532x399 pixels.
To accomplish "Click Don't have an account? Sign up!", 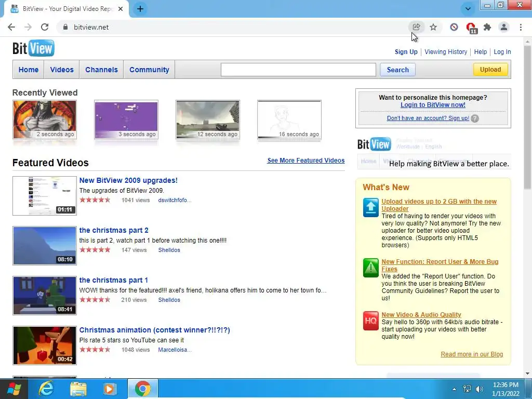I will point(428,118).
